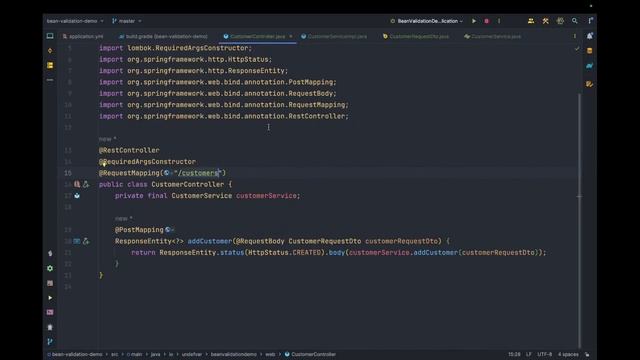The width and height of the screenshot is (640, 360).
Task: Click the "new *" hint above @PostMapping
Action: (124, 218)
